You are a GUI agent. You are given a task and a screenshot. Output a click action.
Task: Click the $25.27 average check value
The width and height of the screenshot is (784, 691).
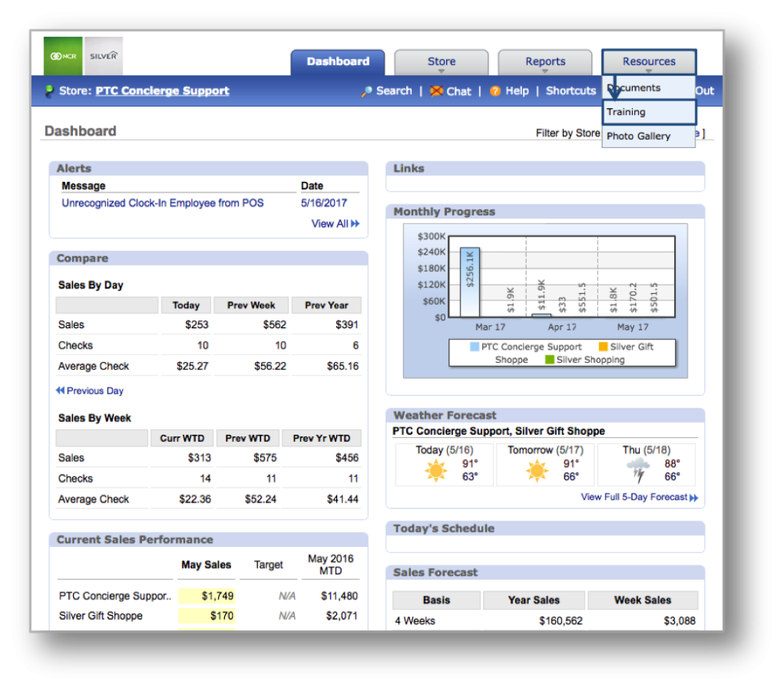(193, 366)
